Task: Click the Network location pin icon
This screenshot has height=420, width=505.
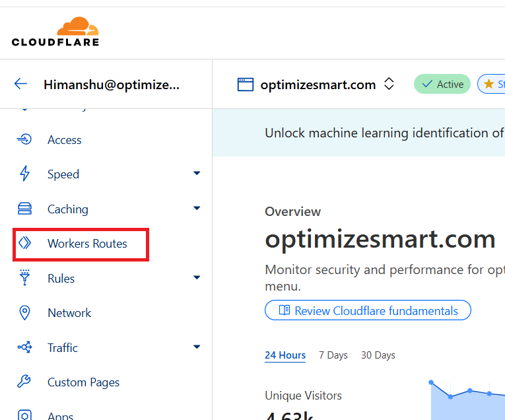Action: click(24, 313)
